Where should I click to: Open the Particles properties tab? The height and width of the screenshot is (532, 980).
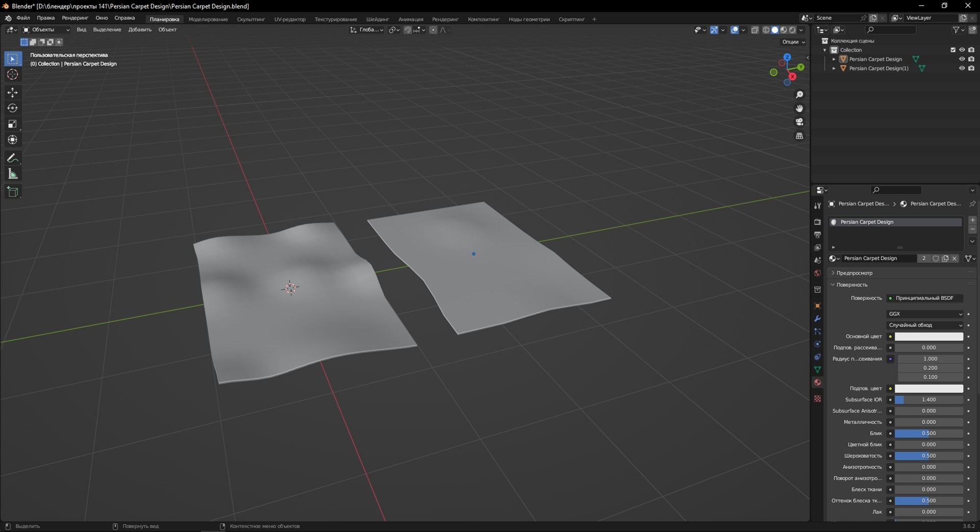(x=817, y=331)
